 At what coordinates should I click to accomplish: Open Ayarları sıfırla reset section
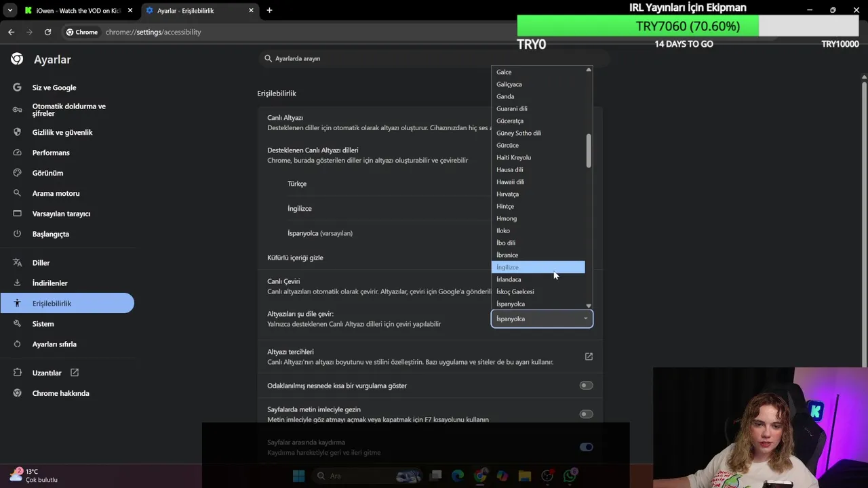pos(54,344)
